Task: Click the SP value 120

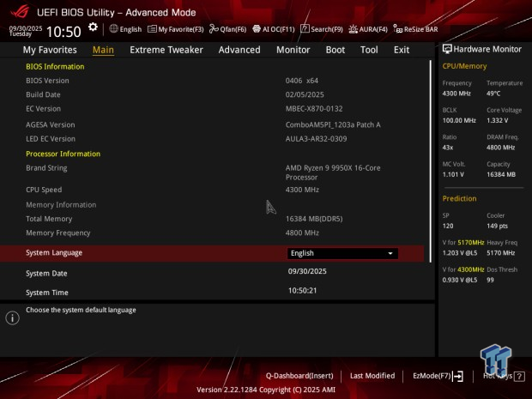Action: coord(448,226)
